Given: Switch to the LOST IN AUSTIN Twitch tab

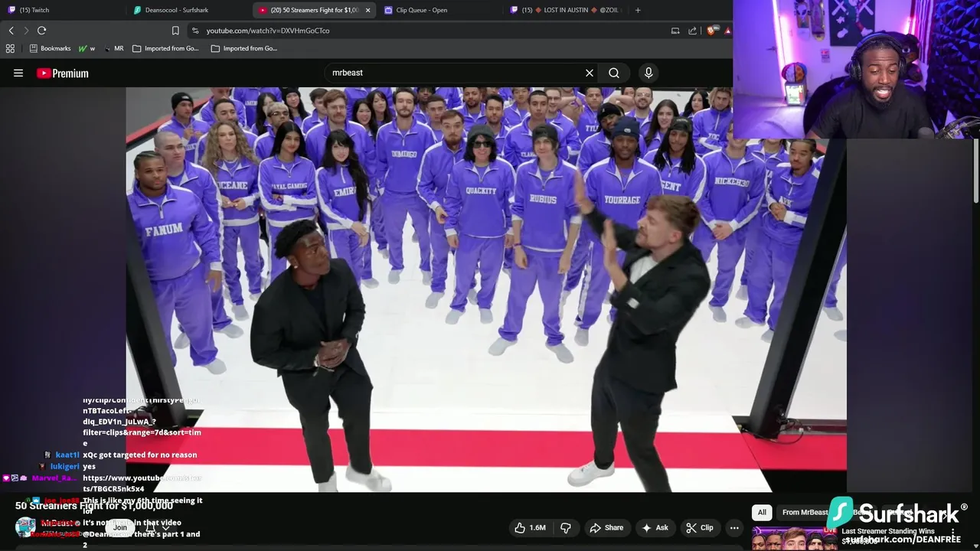Looking at the screenshot, I should click(x=565, y=10).
